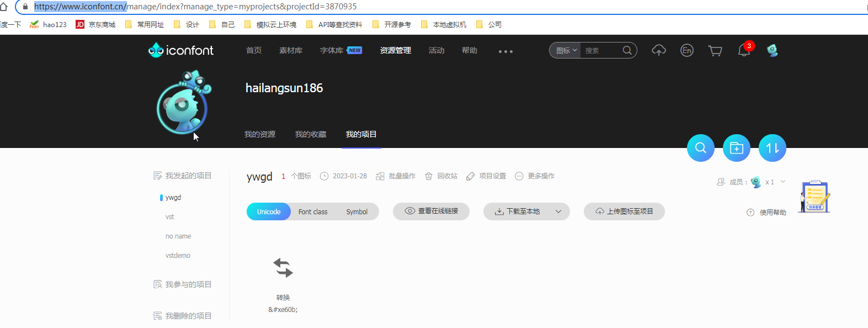This screenshot has width=868, height=328.
Task: Go to 首页 nav item
Action: (x=254, y=50)
